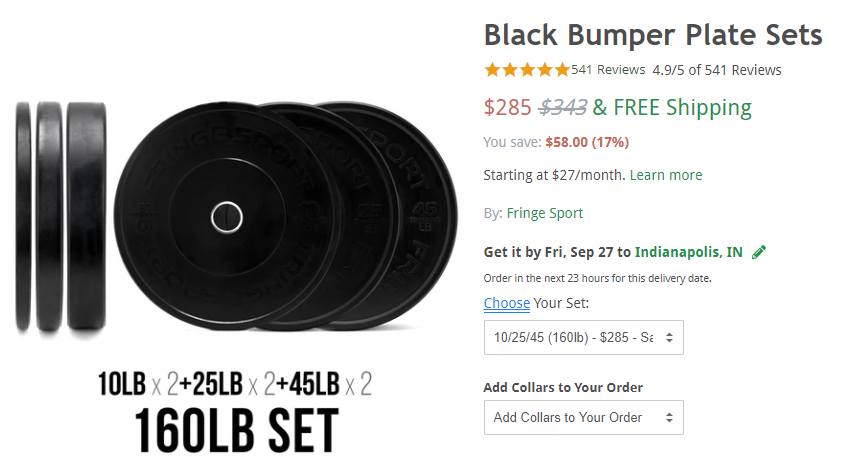Viewport: 848px width, 457px height.
Task: Click the "Choose" link above set selector
Action: coord(507,303)
